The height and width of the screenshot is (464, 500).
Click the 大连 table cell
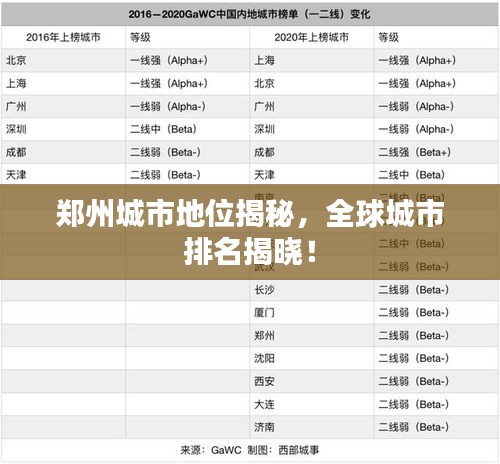(x=264, y=404)
